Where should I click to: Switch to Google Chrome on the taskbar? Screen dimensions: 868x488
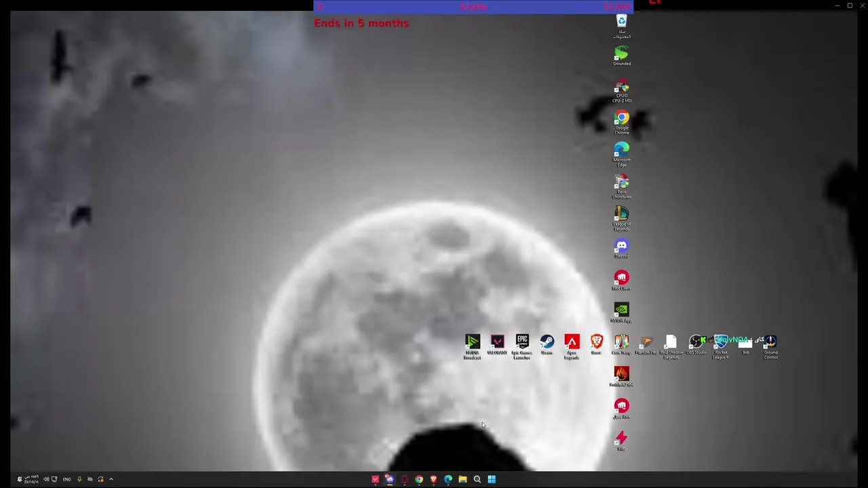pos(419,479)
